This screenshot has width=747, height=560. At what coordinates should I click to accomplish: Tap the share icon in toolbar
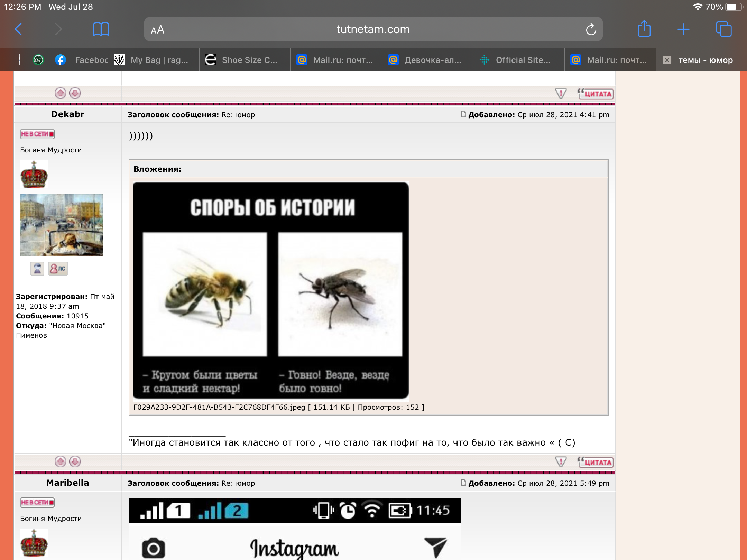644,29
